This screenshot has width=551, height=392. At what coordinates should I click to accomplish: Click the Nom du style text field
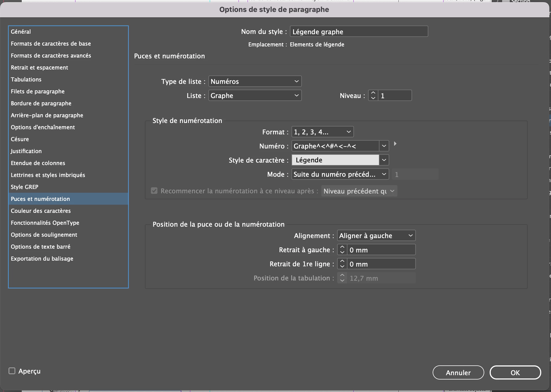point(359,31)
